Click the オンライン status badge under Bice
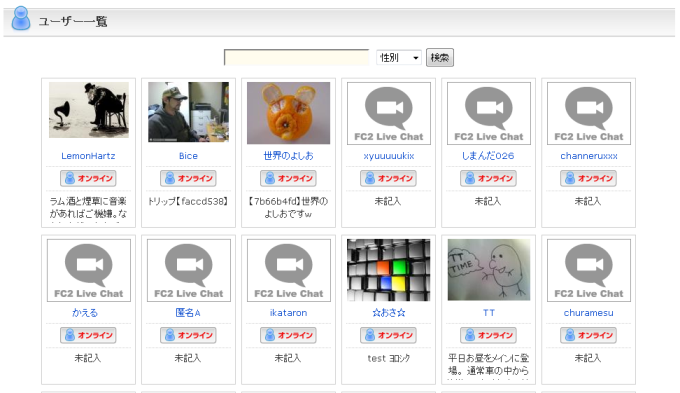 coord(188,178)
